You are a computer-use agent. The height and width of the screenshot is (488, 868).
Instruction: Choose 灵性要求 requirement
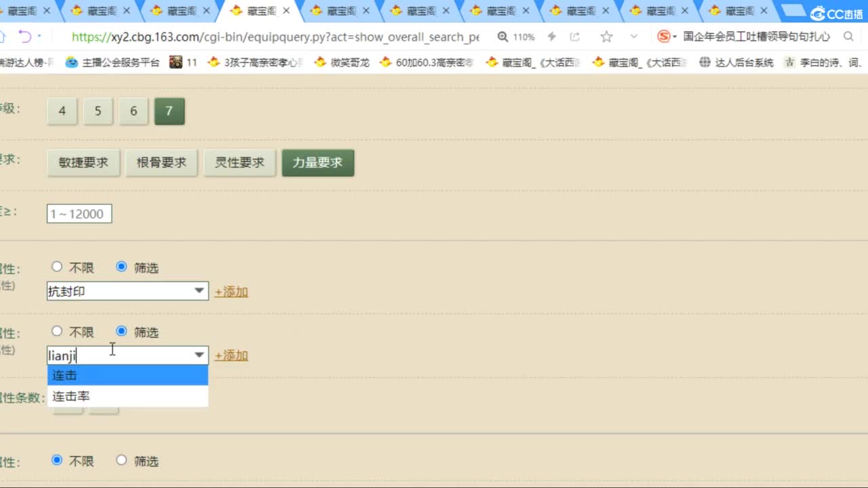click(239, 163)
